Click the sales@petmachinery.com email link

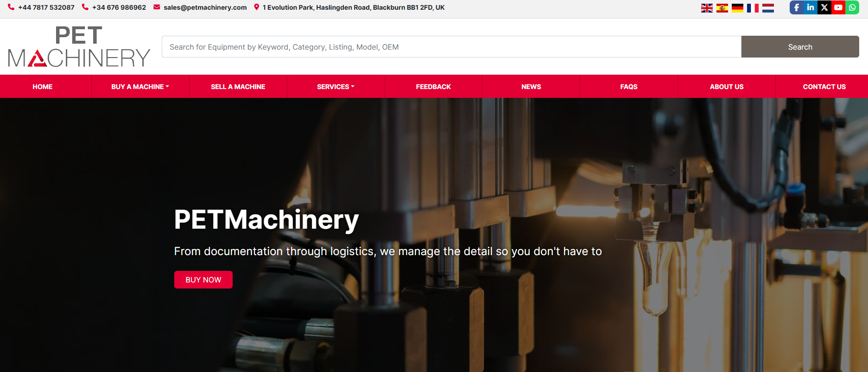205,7
